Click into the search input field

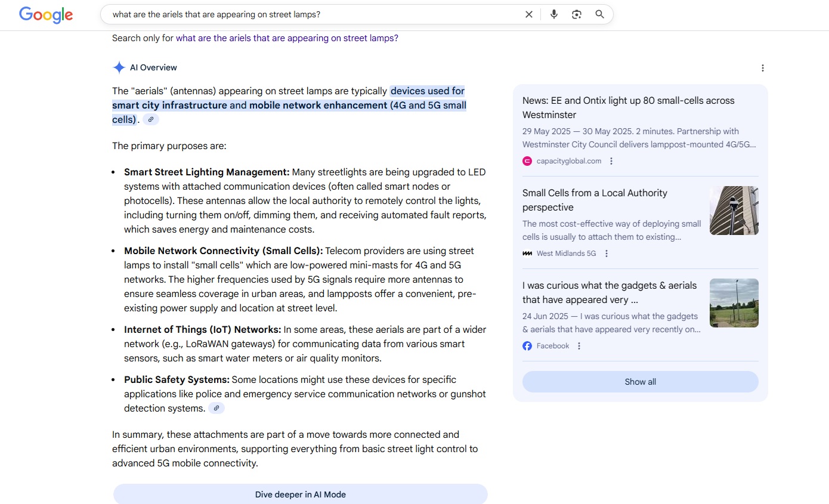click(x=310, y=14)
